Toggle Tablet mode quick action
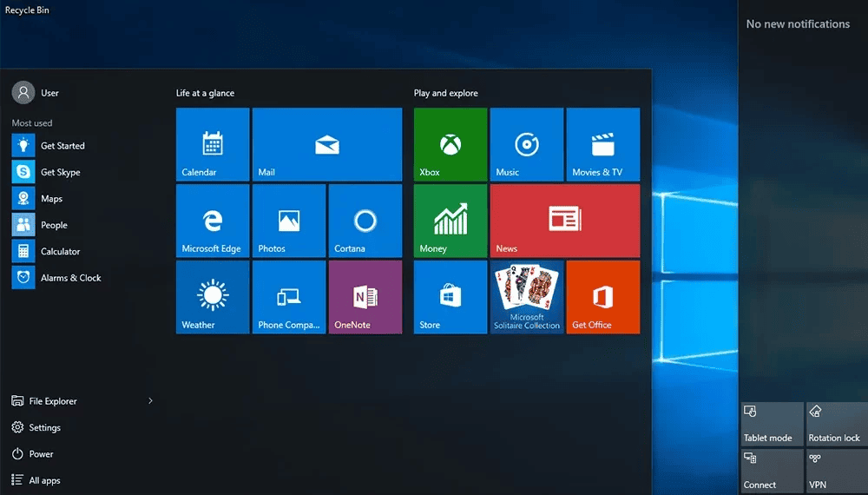 point(773,424)
